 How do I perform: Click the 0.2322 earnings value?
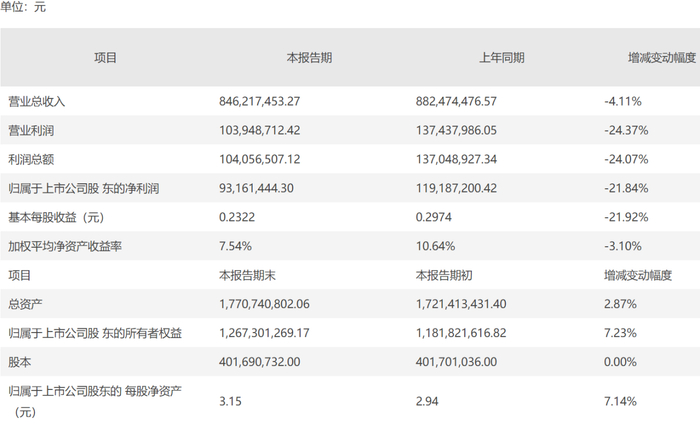pos(237,217)
